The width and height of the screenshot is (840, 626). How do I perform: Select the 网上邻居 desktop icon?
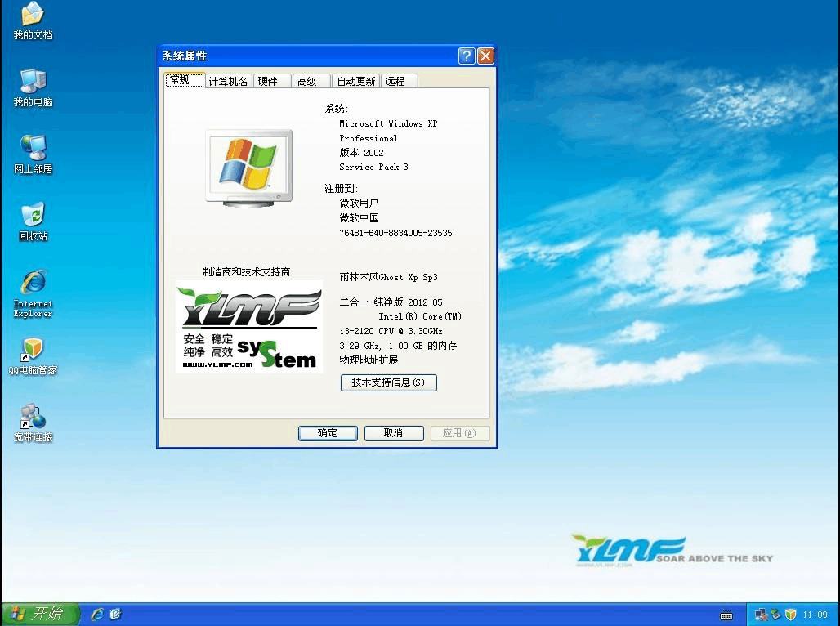33,154
